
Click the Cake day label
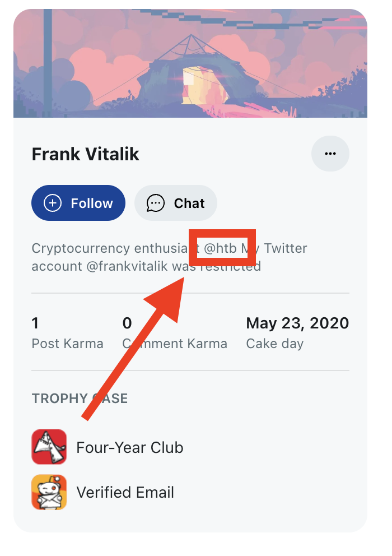274,344
